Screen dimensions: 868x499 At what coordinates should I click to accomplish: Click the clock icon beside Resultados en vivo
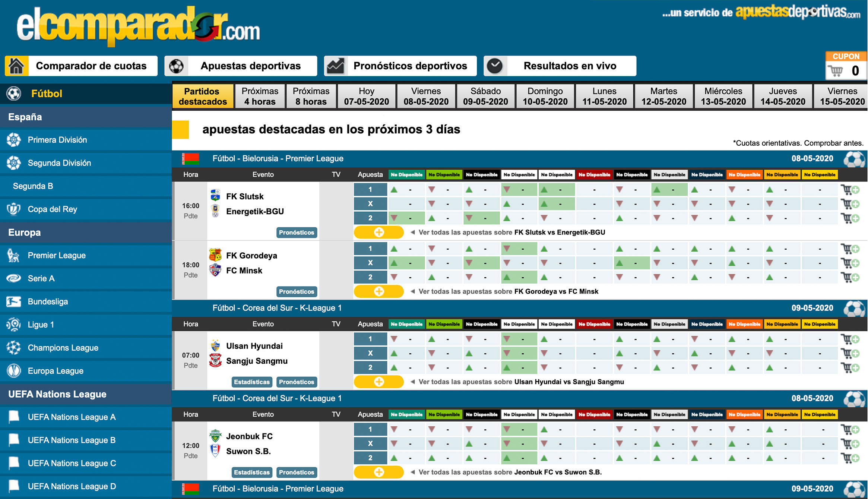point(495,66)
